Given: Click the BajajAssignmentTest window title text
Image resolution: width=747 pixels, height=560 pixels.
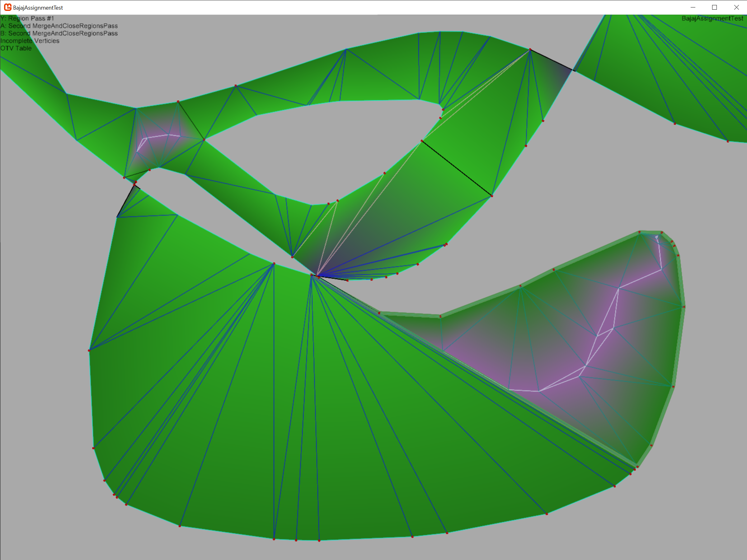Looking at the screenshot, I should click(x=38, y=7).
